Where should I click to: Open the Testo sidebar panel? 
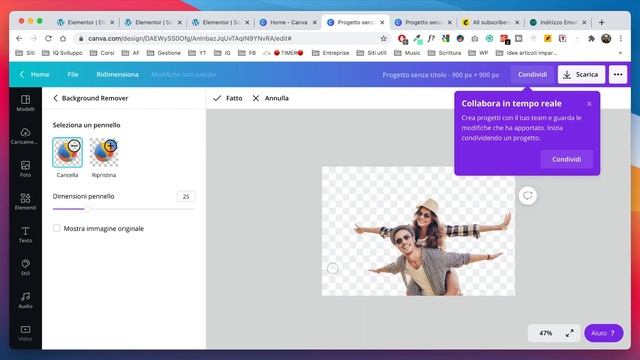pyautogui.click(x=25, y=235)
